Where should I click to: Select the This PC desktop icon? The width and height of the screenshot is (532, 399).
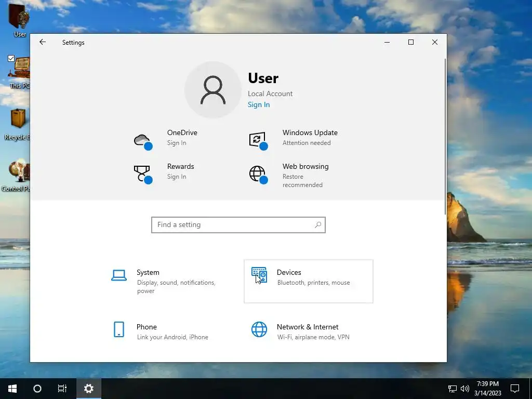tap(19, 72)
